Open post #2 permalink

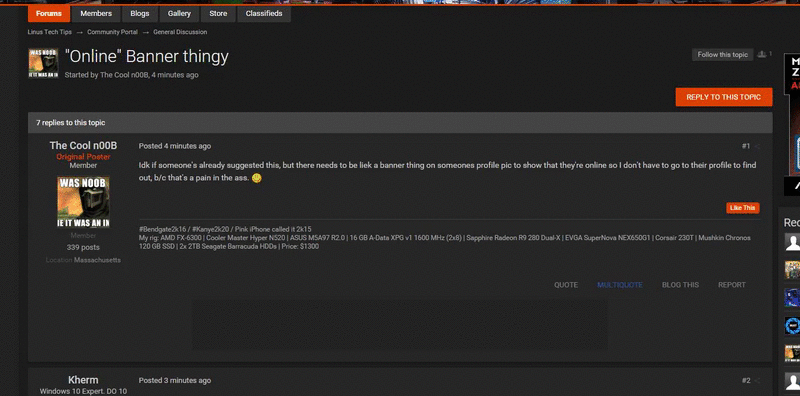[746, 380]
